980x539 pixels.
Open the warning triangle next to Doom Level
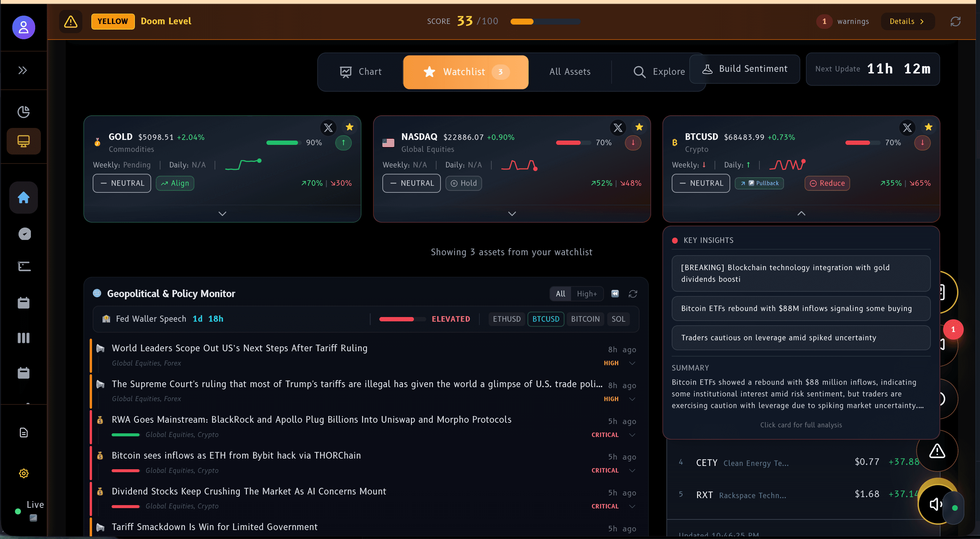click(70, 22)
